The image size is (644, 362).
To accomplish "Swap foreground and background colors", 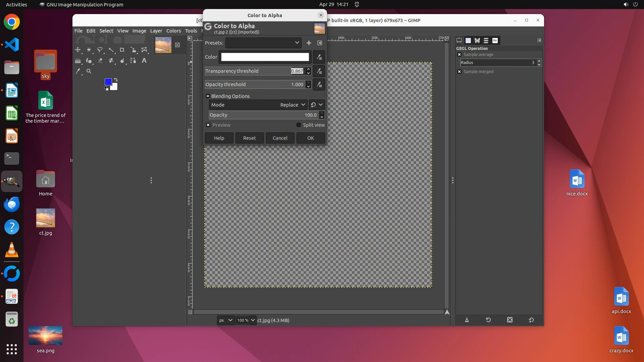I will point(116,80).
